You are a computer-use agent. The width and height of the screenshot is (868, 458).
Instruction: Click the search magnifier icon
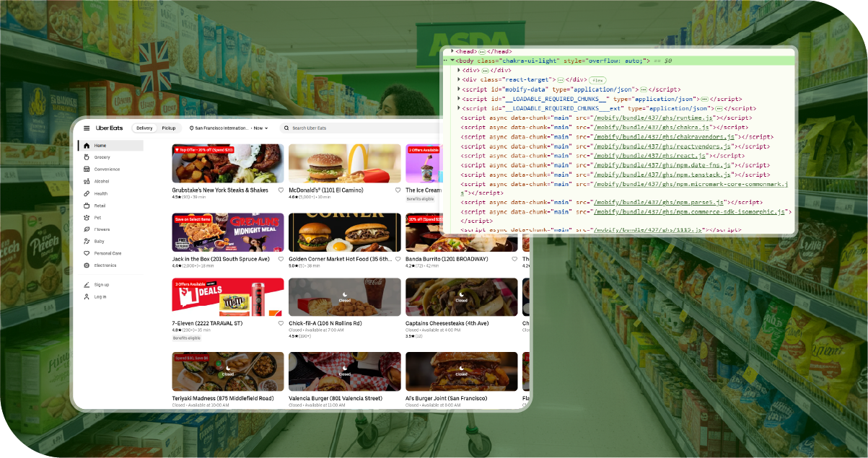coord(286,128)
